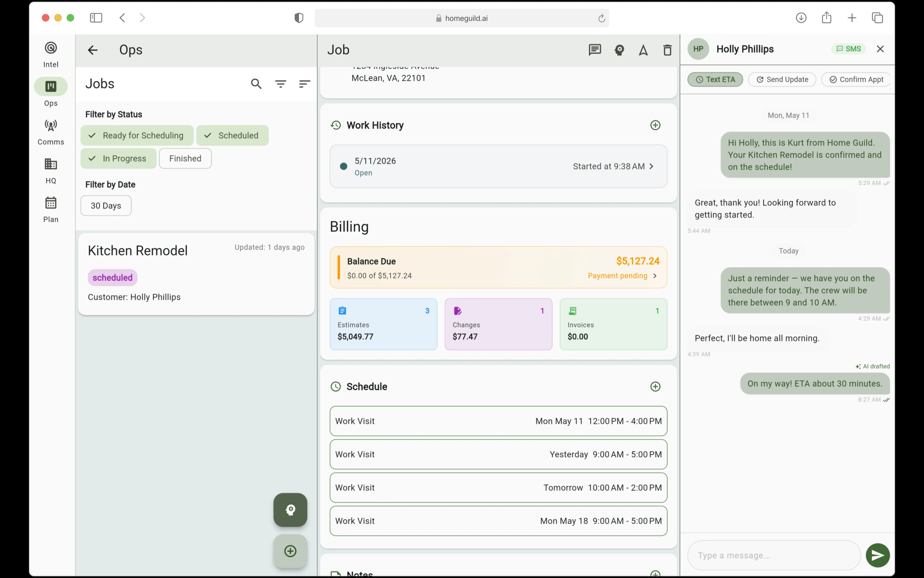
Task: Open the Changes billing card
Action: coord(498,324)
